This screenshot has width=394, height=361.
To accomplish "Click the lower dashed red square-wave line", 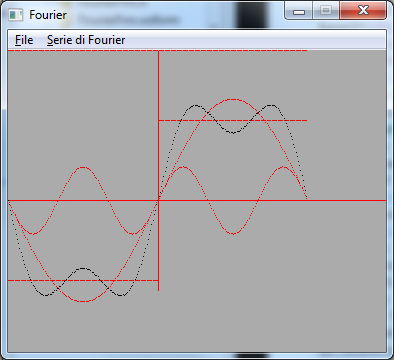I will pos(83,281).
